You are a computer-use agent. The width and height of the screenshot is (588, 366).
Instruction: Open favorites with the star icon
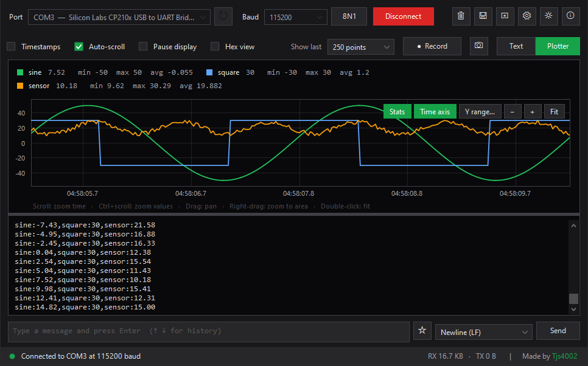point(422,330)
